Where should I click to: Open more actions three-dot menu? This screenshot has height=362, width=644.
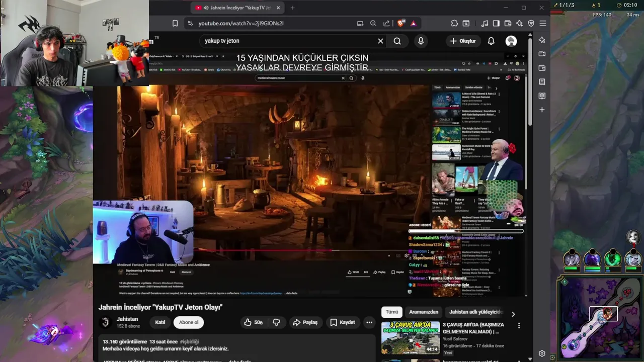pyautogui.click(x=369, y=322)
